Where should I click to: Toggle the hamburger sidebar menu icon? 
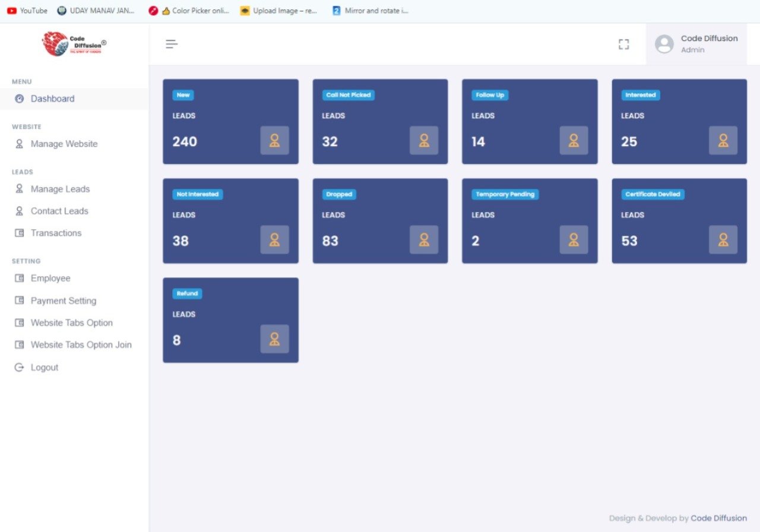pyautogui.click(x=172, y=44)
